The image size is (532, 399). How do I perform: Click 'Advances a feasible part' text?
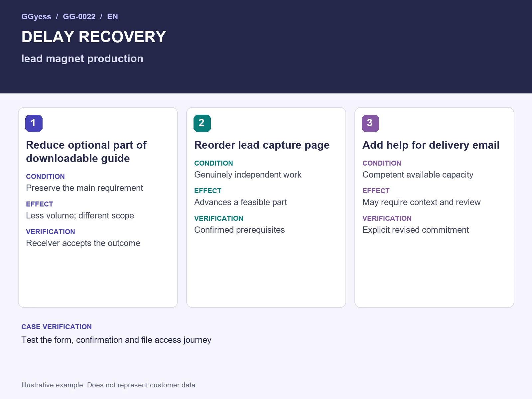[240, 202]
